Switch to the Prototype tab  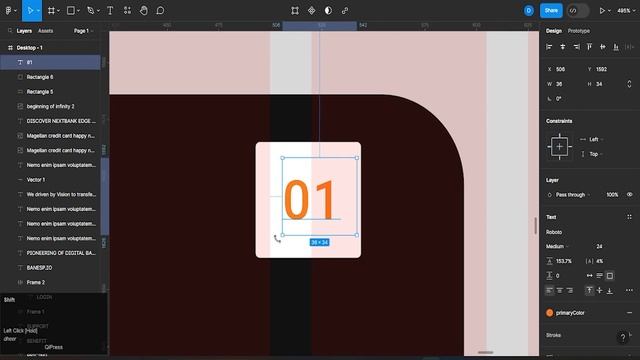click(x=578, y=31)
